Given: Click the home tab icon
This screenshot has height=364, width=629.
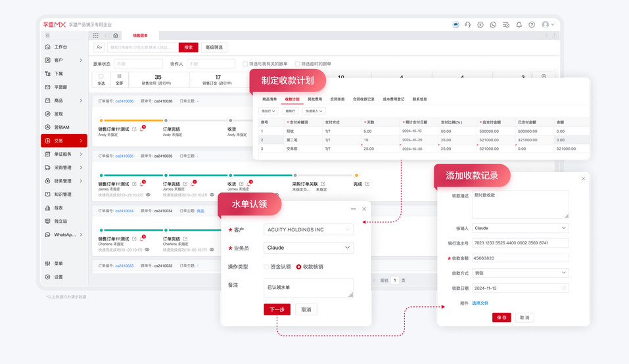Looking at the screenshot, I should 116,35.
